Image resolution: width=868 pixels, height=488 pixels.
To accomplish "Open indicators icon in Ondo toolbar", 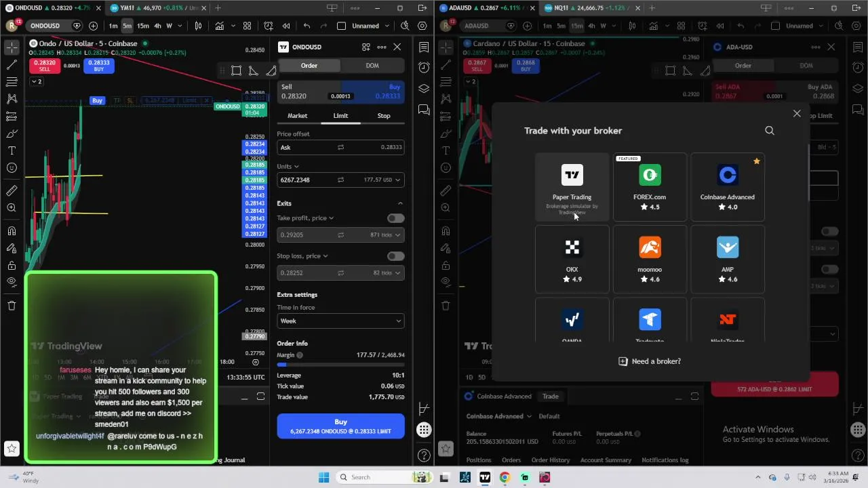I will [220, 26].
